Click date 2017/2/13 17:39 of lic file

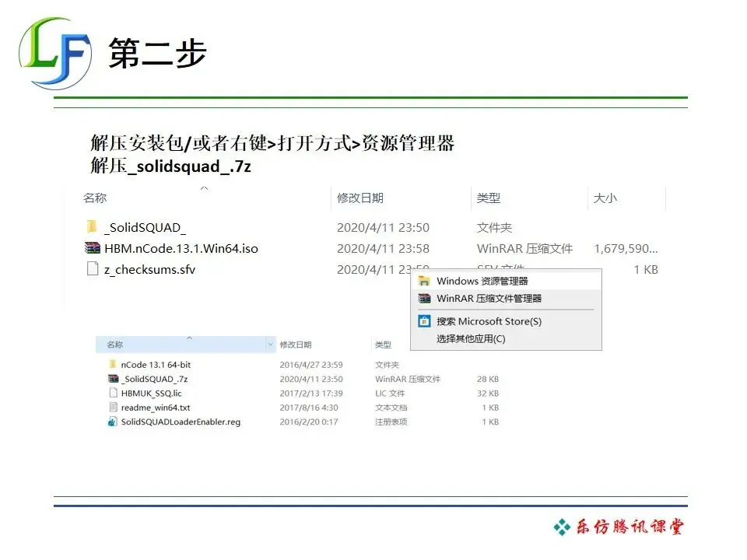pyautogui.click(x=311, y=394)
